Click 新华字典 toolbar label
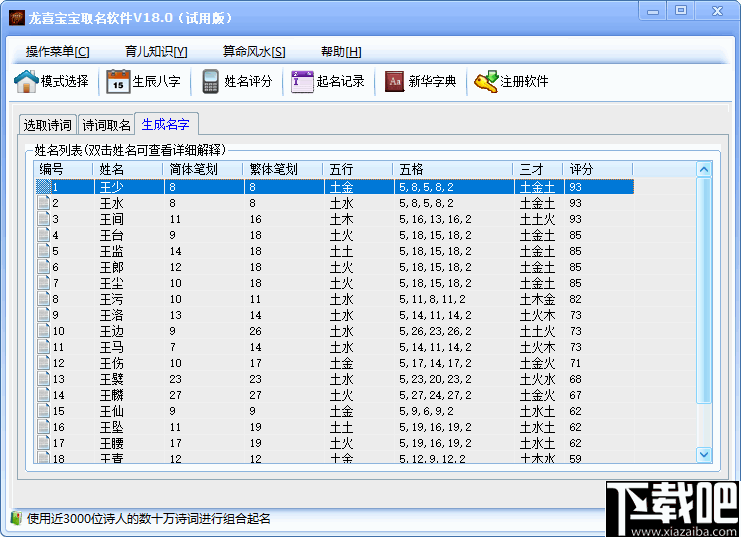Screen dimensions: 741x537 pyautogui.click(x=432, y=81)
